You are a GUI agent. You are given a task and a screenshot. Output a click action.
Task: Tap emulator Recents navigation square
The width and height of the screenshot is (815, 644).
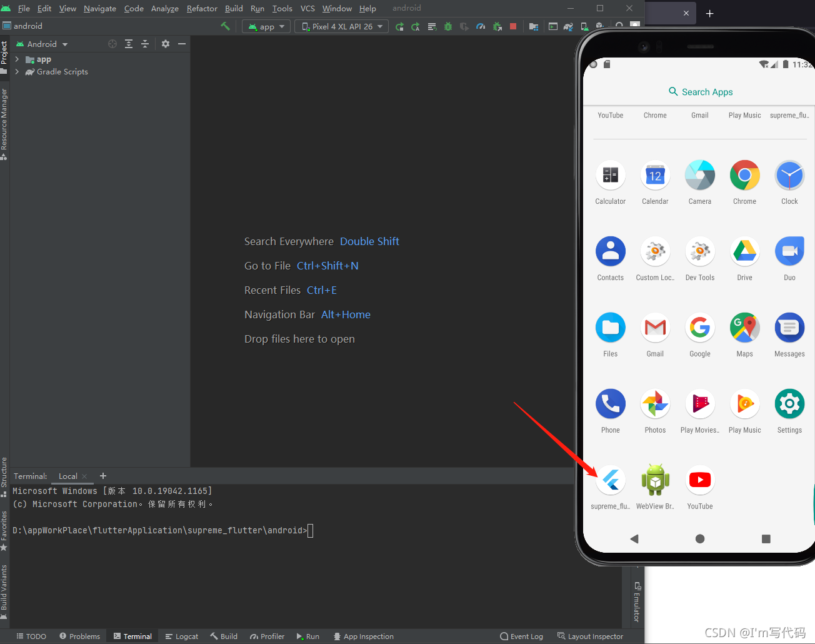tap(766, 538)
